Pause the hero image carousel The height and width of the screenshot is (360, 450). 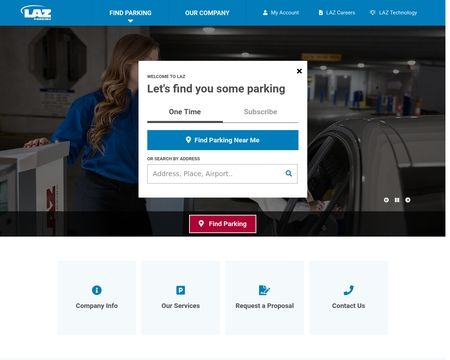coord(397,200)
